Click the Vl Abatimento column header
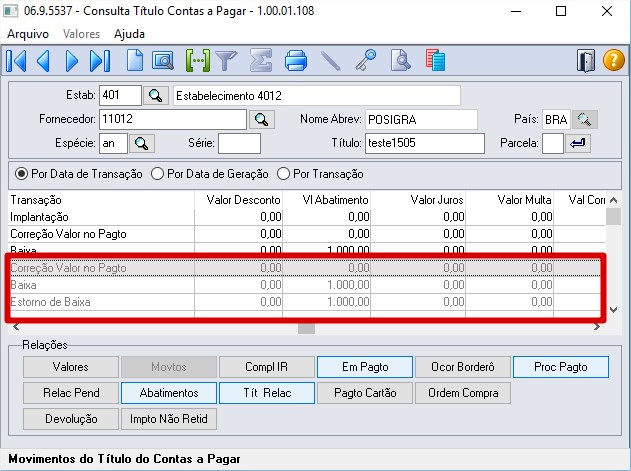The height and width of the screenshot is (471, 631). pos(326,200)
